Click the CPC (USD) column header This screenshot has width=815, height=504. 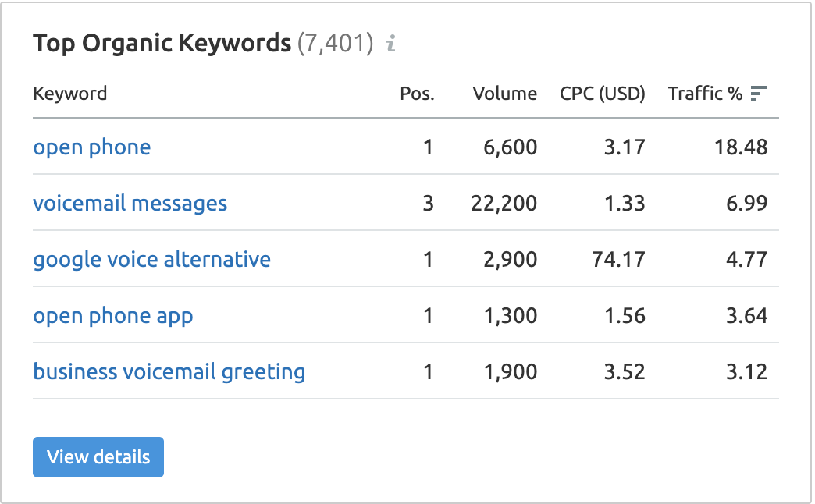(603, 94)
